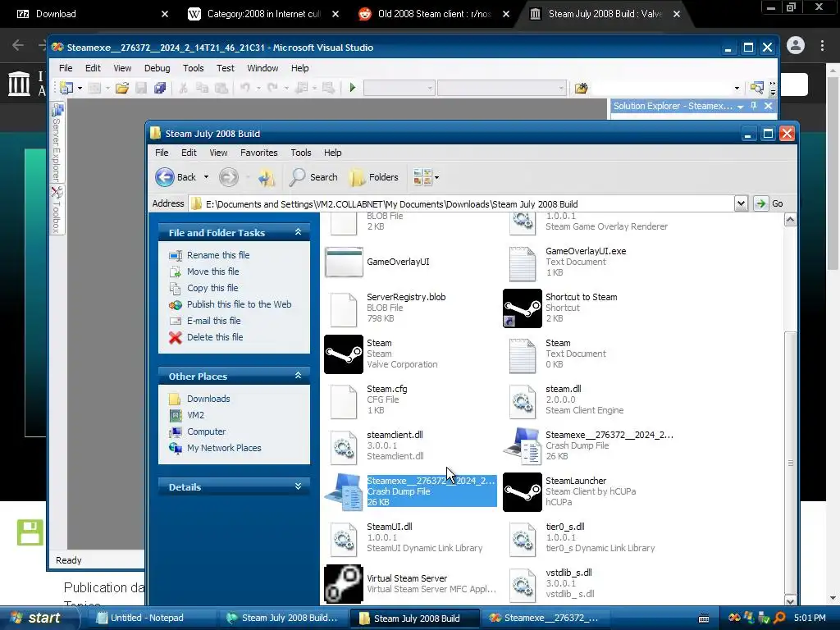Open the Explorer Favorites menu
840x630 pixels.
(258, 153)
